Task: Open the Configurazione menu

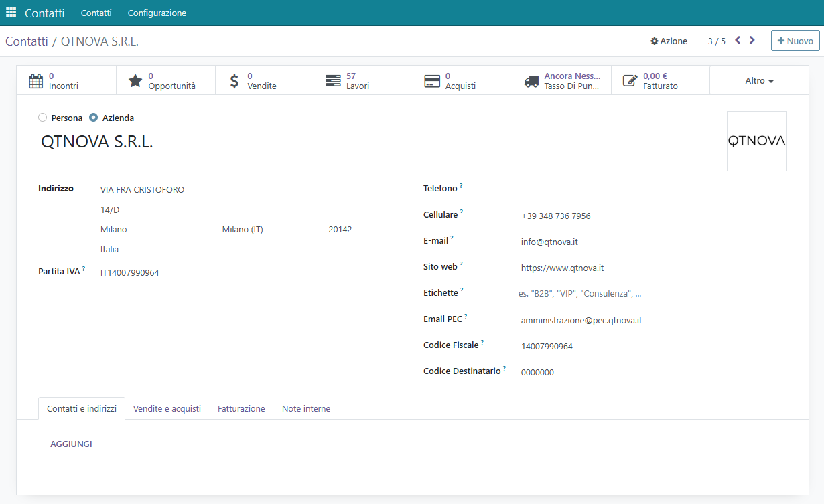Action: (x=157, y=13)
